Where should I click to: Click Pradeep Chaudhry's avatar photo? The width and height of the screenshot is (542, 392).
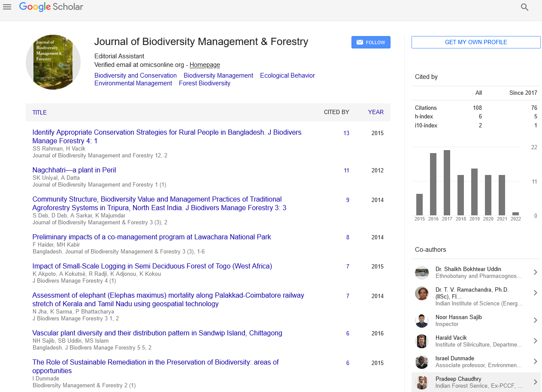pyautogui.click(x=422, y=382)
